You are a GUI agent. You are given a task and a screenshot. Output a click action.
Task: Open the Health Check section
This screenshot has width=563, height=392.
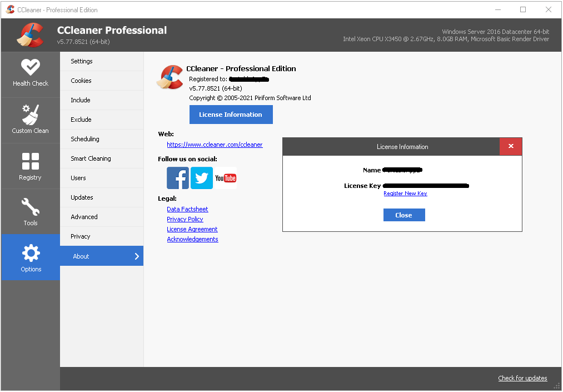[x=30, y=74]
